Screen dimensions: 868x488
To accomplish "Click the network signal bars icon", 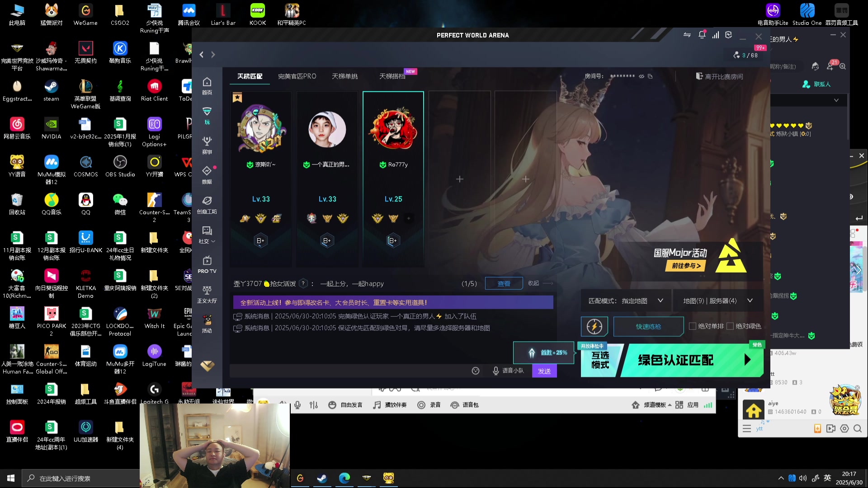I will 716,35.
